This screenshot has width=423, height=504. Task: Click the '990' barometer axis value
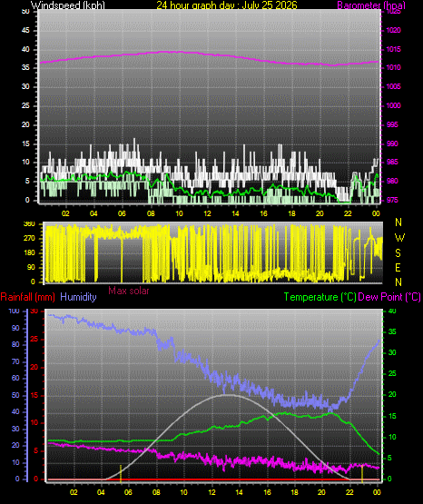(392, 143)
